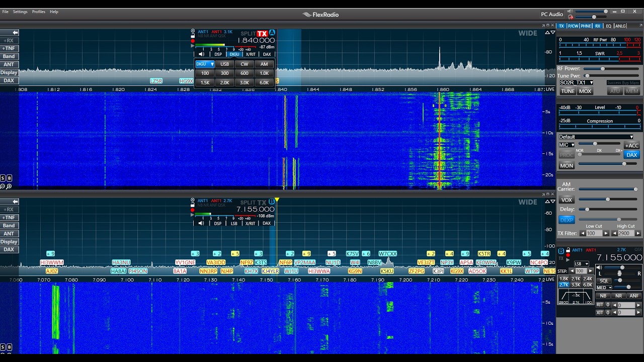The width and height of the screenshot is (644, 362).
Task: Close slice B with the X circle icon
Action: [193, 200]
